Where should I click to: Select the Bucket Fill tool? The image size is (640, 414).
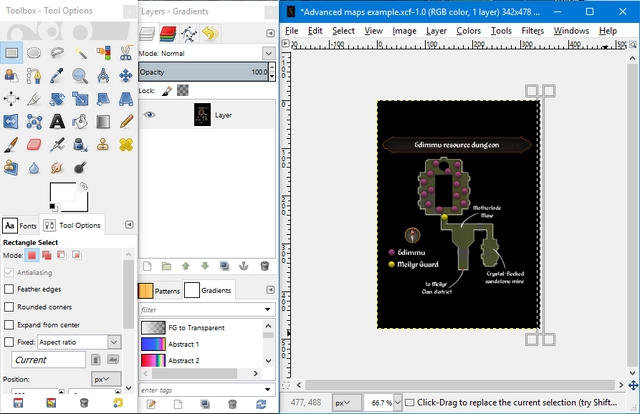coord(80,122)
